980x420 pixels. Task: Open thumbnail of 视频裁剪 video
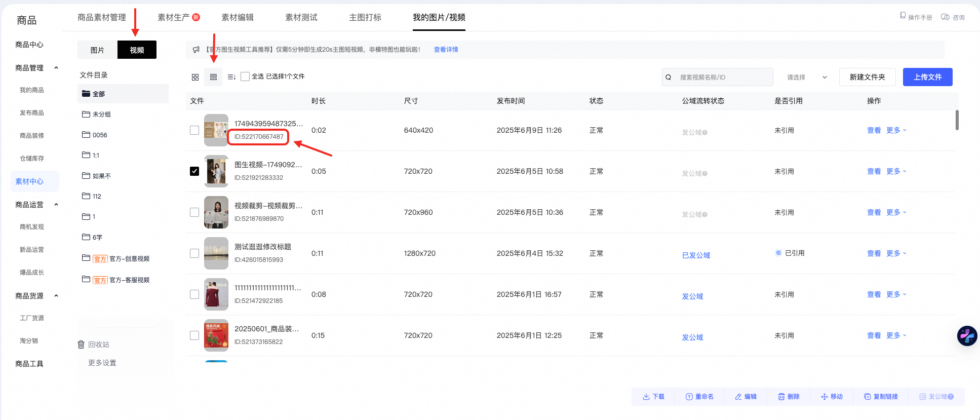216,212
